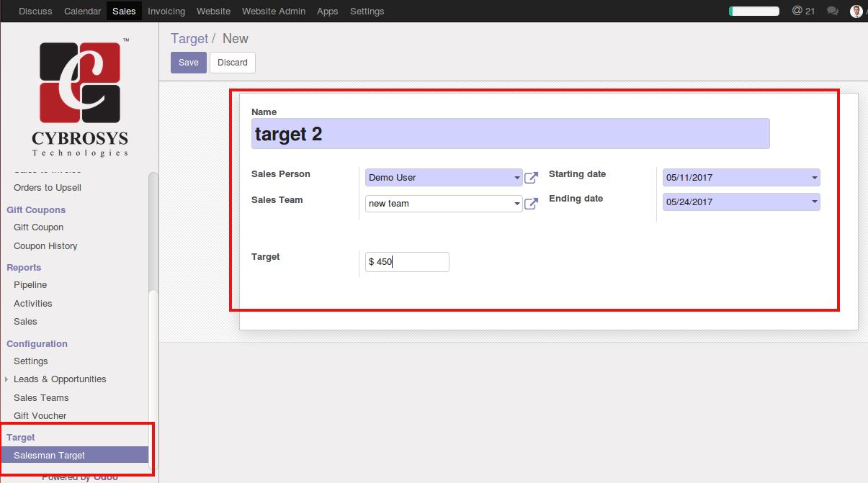Open the Website Admin menu
This screenshot has width=868, height=483.
pyautogui.click(x=274, y=11)
